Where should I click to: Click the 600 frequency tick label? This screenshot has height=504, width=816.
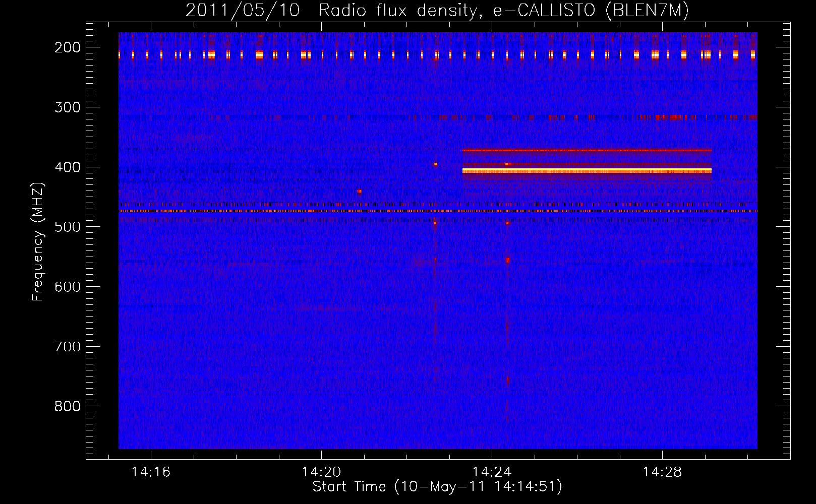[x=68, y=287]
